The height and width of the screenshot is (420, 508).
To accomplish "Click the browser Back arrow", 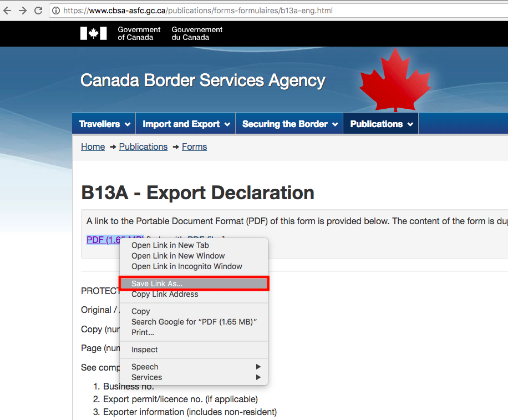I will [x=7, y=11].
